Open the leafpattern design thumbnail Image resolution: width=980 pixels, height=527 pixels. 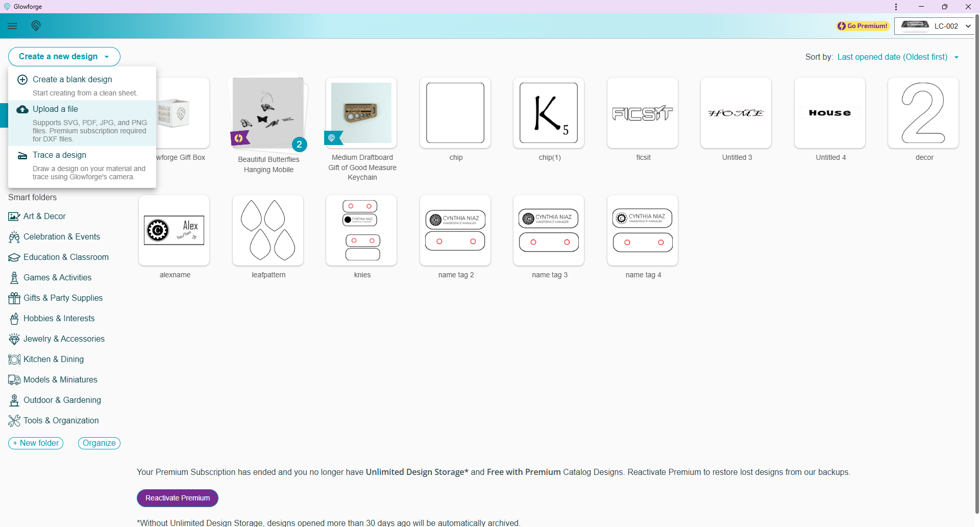tap(268, 230)
